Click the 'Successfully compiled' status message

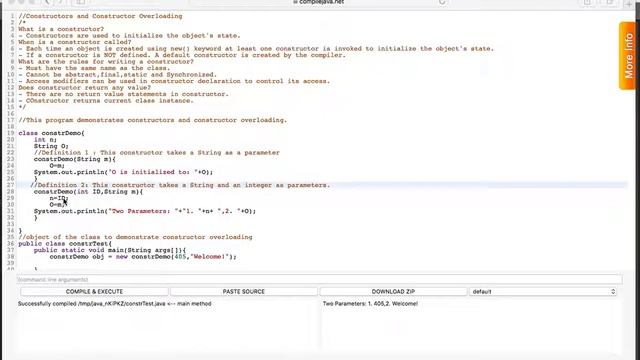[115, 304]
